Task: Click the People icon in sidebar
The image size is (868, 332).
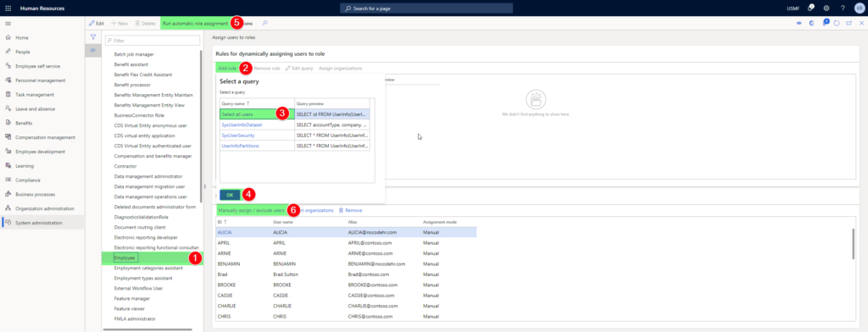Action: [x=8, y=52]
